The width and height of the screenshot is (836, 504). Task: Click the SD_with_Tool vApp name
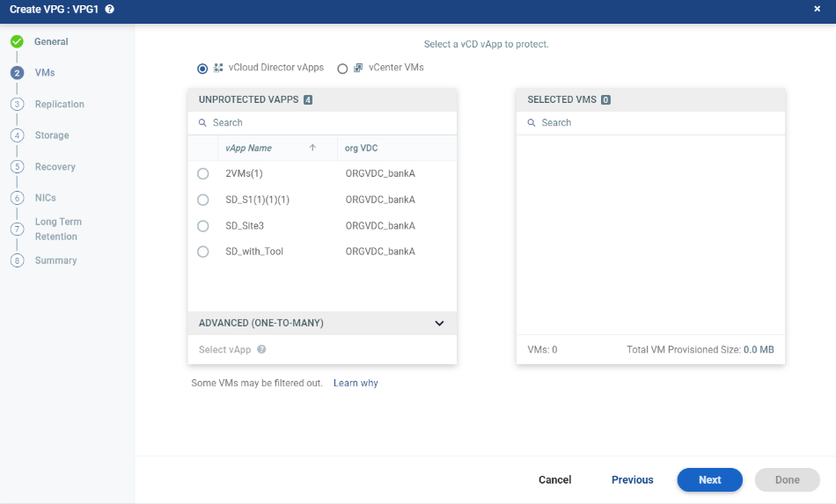pos(254,252)
